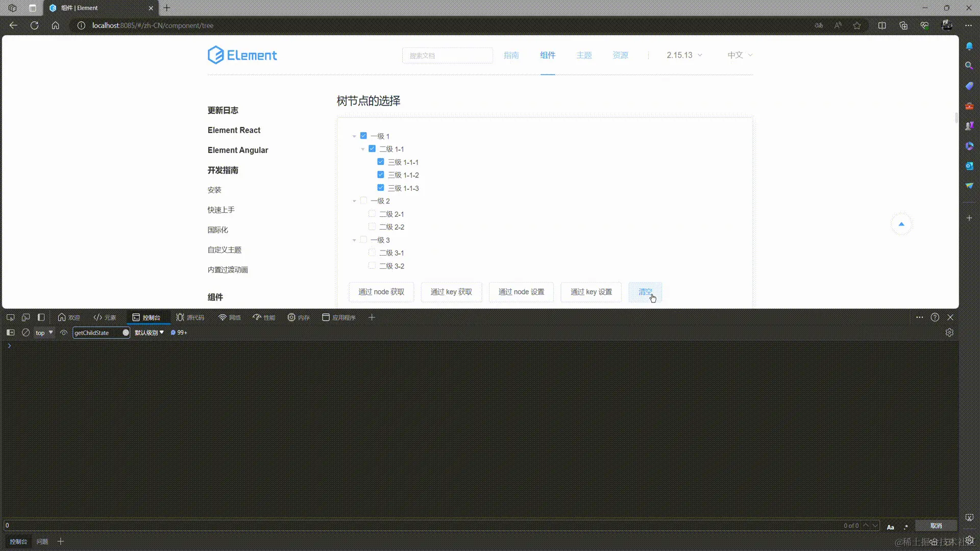Open the 源代码 (Sources) panel in DevTools
Viewport: 980px width, 551px height.
[190, 317]
